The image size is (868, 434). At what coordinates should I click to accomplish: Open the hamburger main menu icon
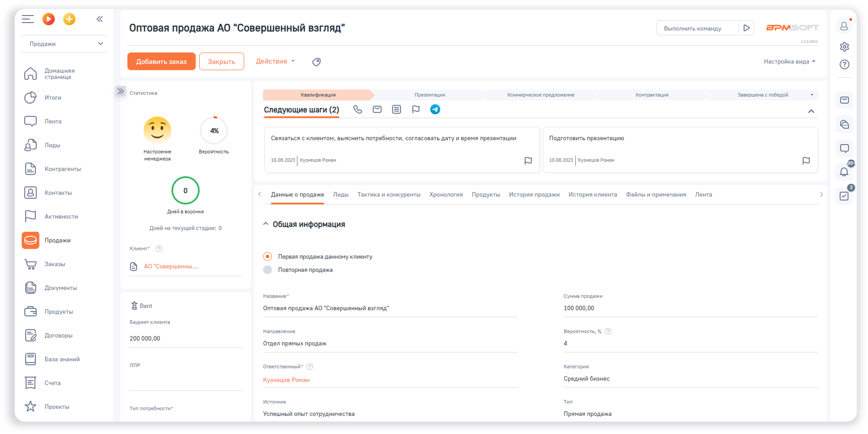[28, 19]
